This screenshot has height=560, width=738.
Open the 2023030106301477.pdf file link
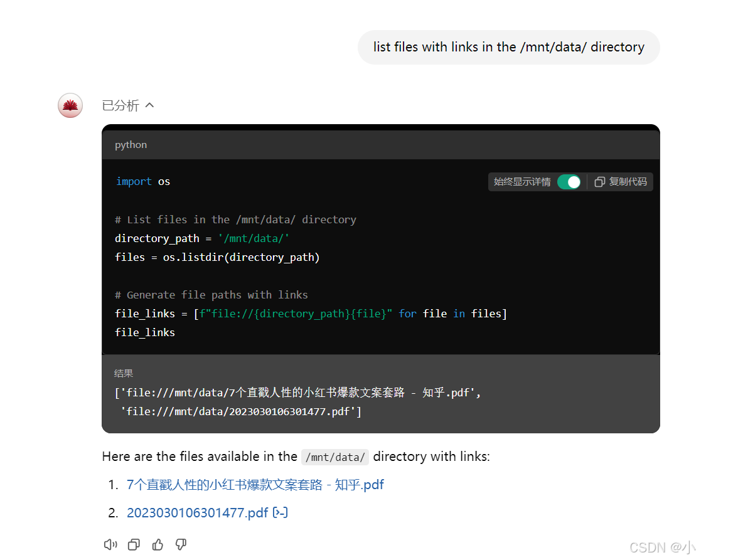(197, 513)
